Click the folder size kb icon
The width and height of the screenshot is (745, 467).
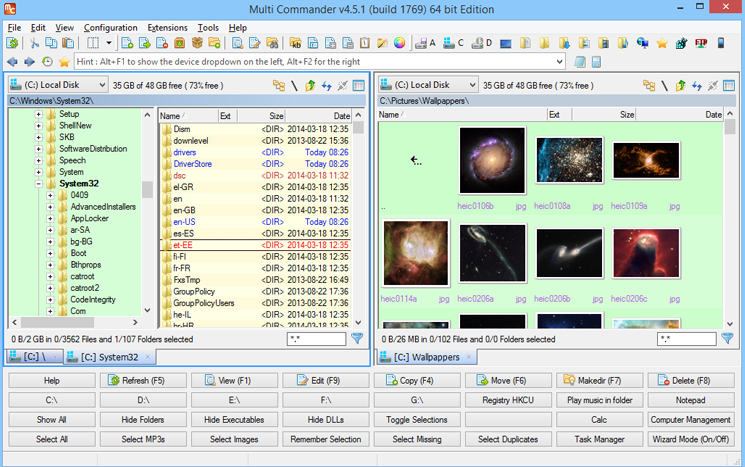click(295, 43)
